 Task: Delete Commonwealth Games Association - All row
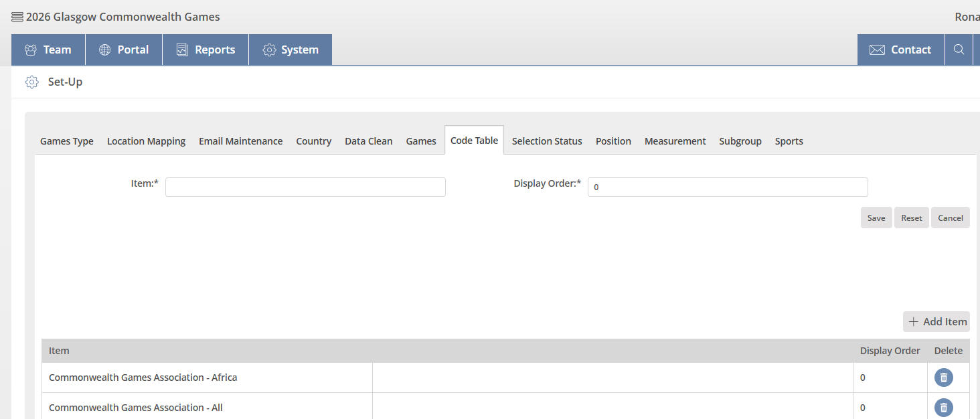[943, 407]
